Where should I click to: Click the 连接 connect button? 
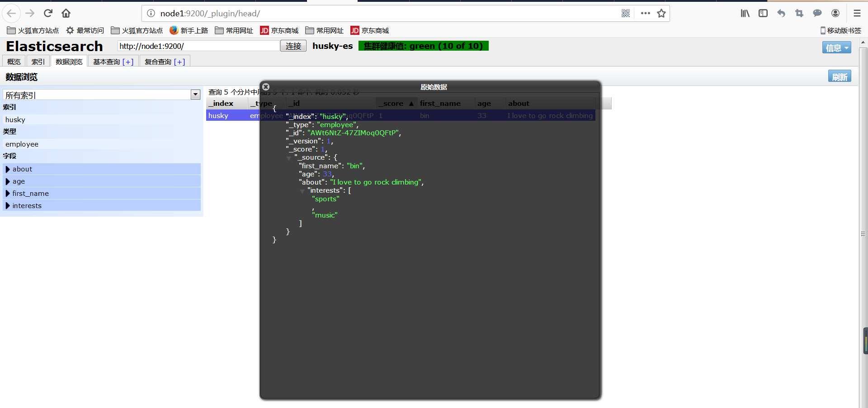[x=293, y=46]
